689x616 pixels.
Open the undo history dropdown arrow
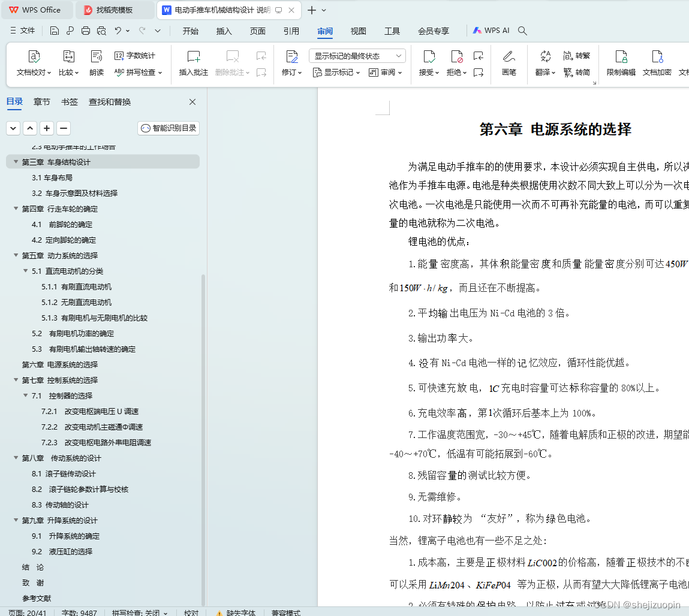point(128,31)
